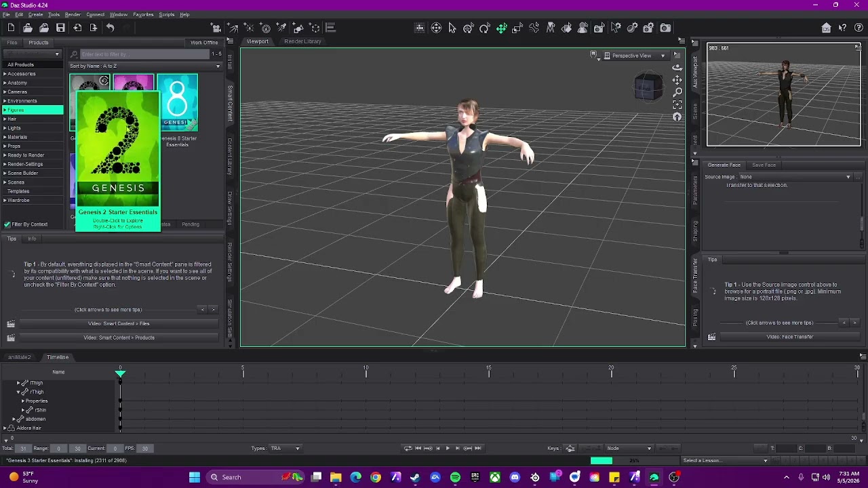This screenshot has height=488, width=868.
Task: Click the viewport zoom magnifier icon
Action: point(677,92)
